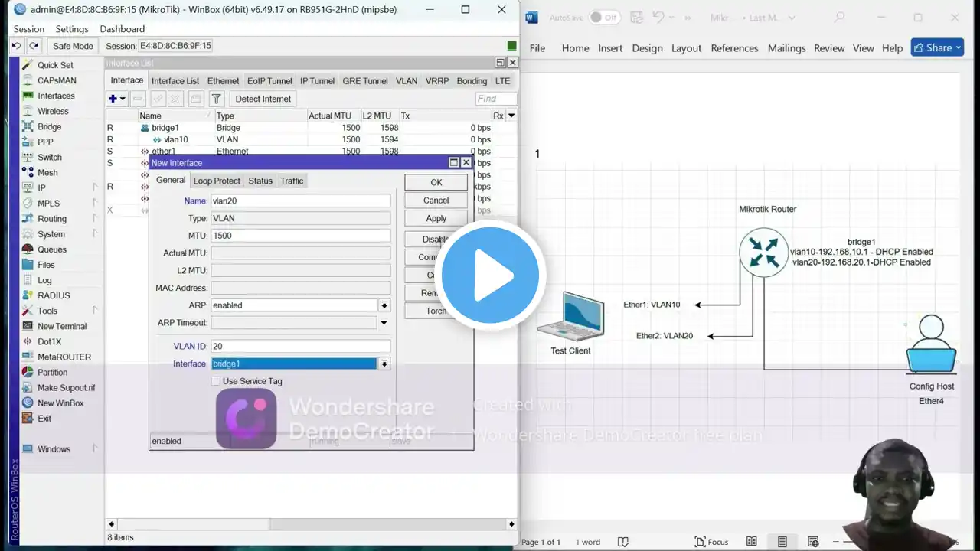Open the PPP menu

(45, 142)
